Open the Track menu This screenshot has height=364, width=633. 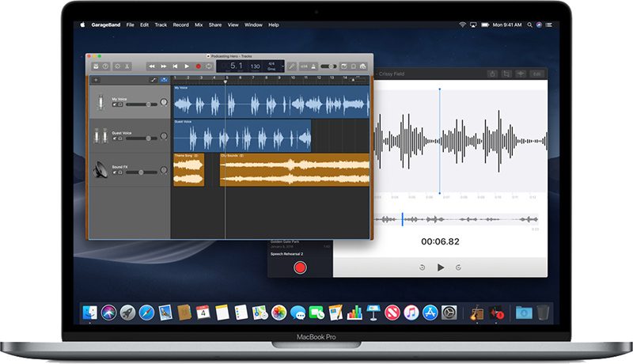(161, 25)
